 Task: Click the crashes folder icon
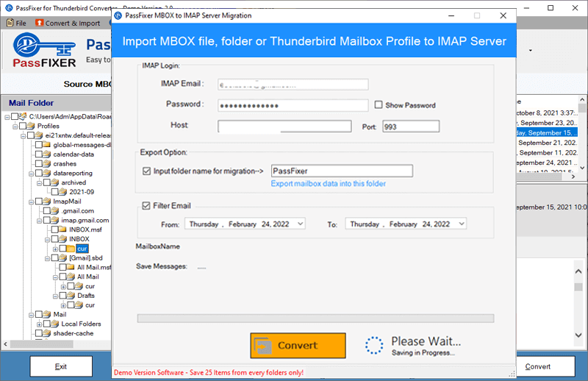point(47,164)
